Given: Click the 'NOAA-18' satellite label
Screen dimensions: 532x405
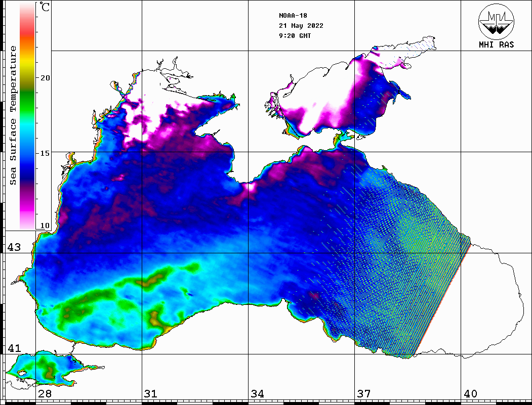Looking at the screenshot, I should click(293, 16).
